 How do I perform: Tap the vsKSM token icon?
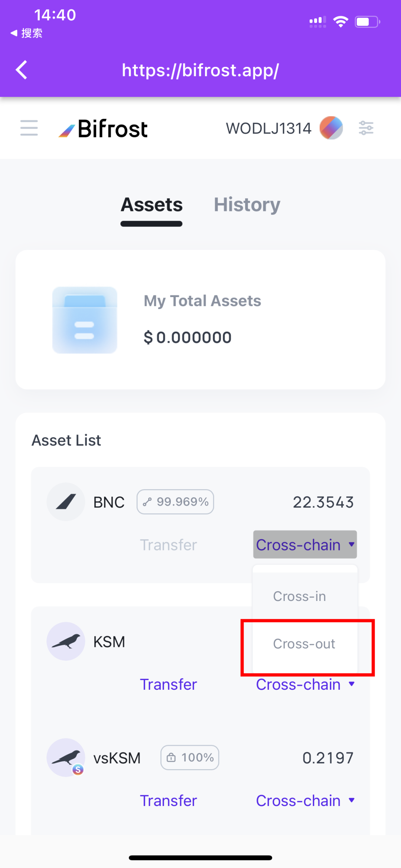point(66,757)
